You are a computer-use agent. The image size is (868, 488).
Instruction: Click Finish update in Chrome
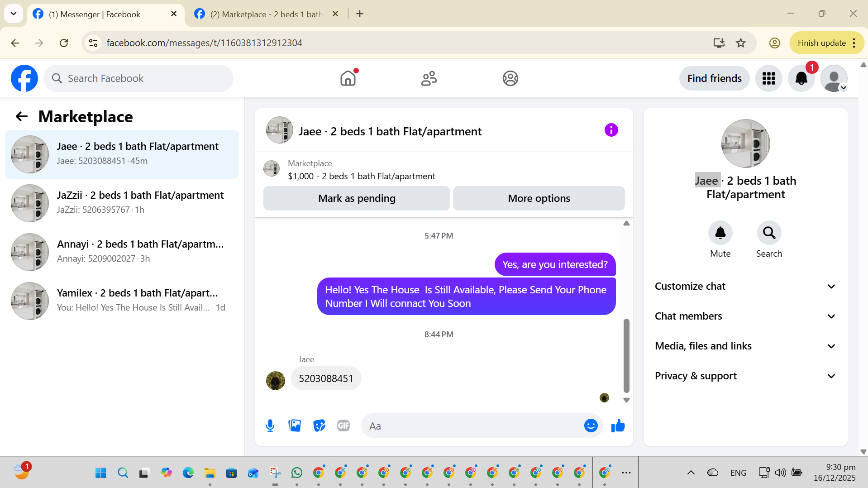pyautogui.click(x=821, y=43)
